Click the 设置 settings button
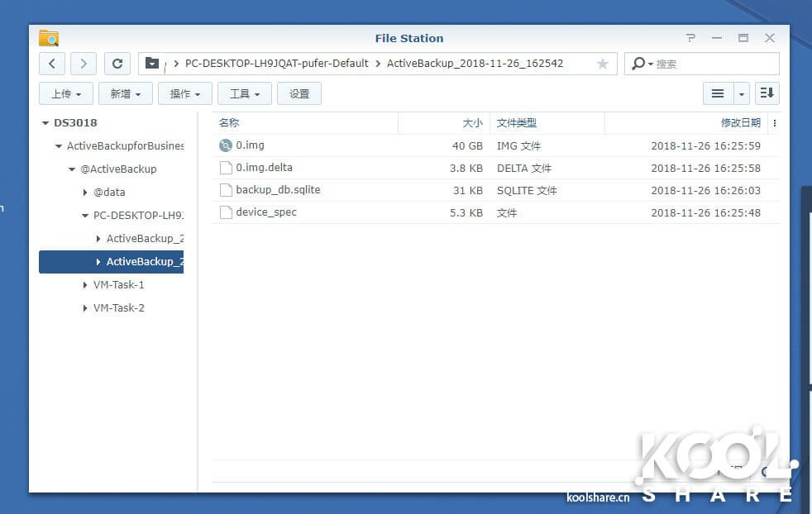 tap(299, 93)
